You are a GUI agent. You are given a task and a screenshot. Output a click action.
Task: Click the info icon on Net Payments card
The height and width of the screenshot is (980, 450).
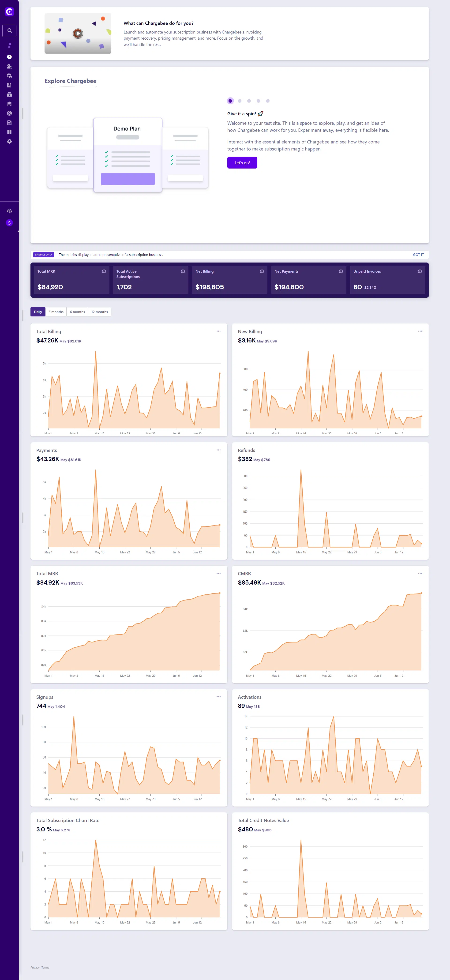(x=341, y=271)
